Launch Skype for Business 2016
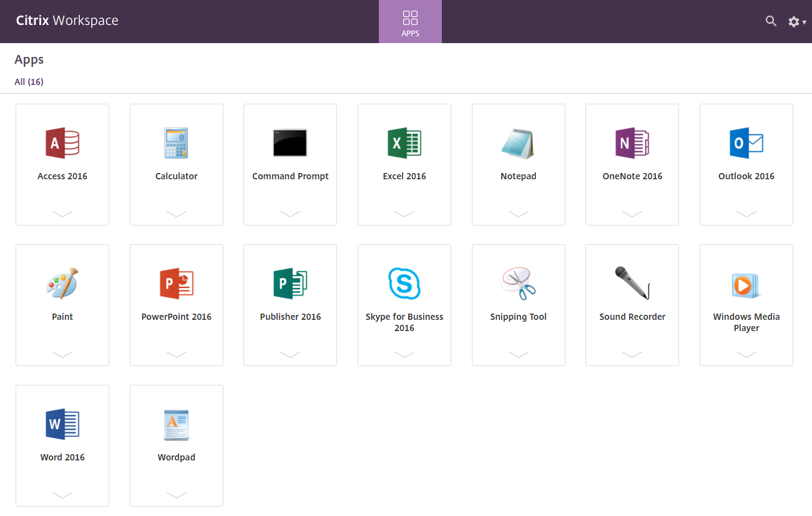Screen dimensions: 812x516 (404, 290)
